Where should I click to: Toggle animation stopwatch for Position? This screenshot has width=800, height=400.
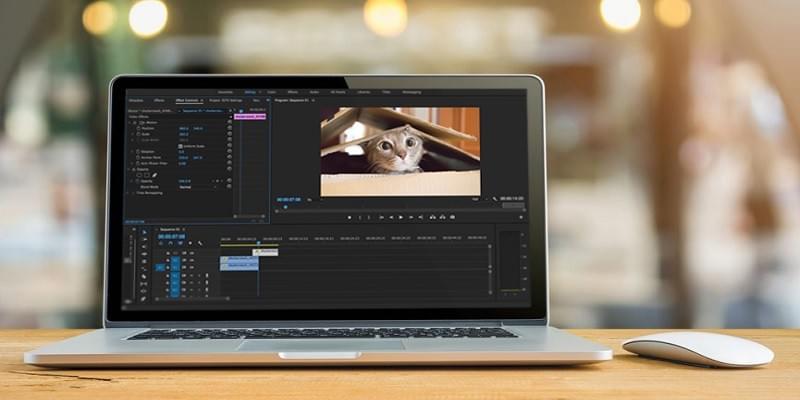[139, 128]
